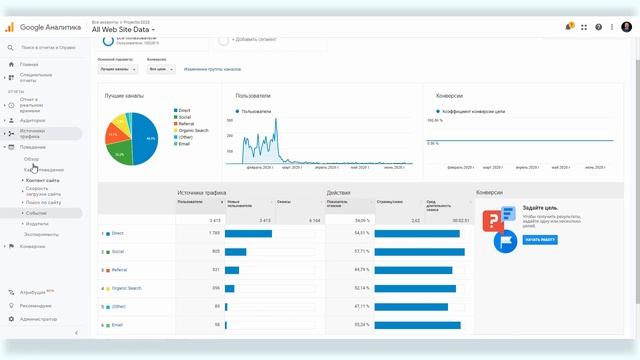640x360 pixels.
Task: Open the Обзор item under Поведение
Action: [x=31, y=159]
